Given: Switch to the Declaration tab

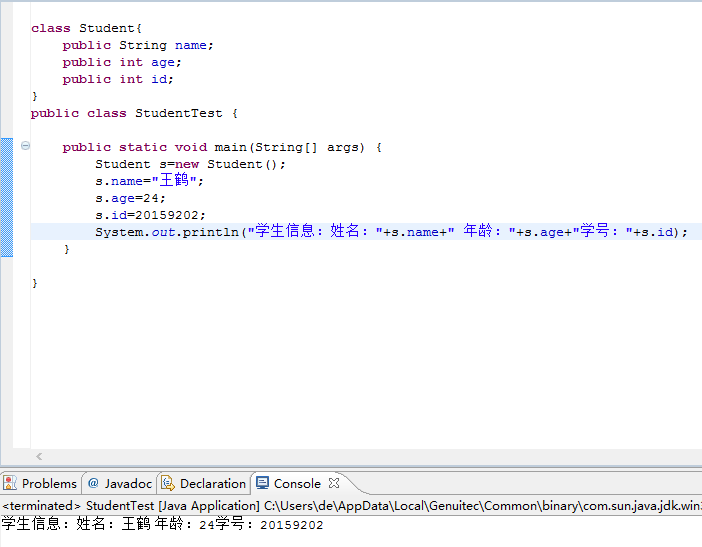Looking at the screenshot, I should point(204,483).
